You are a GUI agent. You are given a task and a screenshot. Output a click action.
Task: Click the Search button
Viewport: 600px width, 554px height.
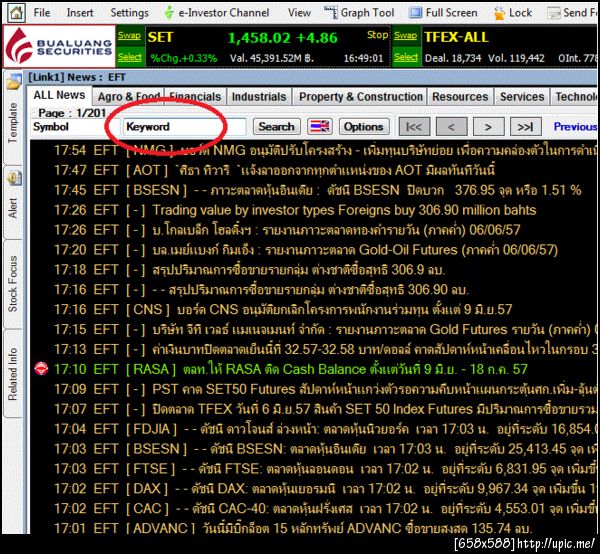277,127
